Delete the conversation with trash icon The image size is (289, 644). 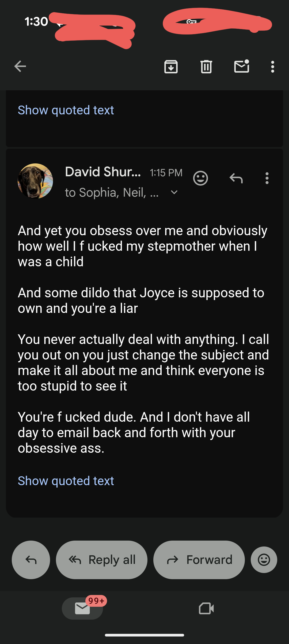(x=206, y=67)
